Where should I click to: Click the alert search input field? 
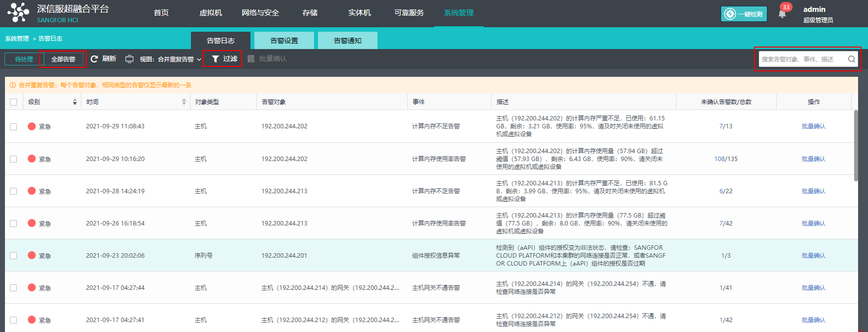click(801, 59)
